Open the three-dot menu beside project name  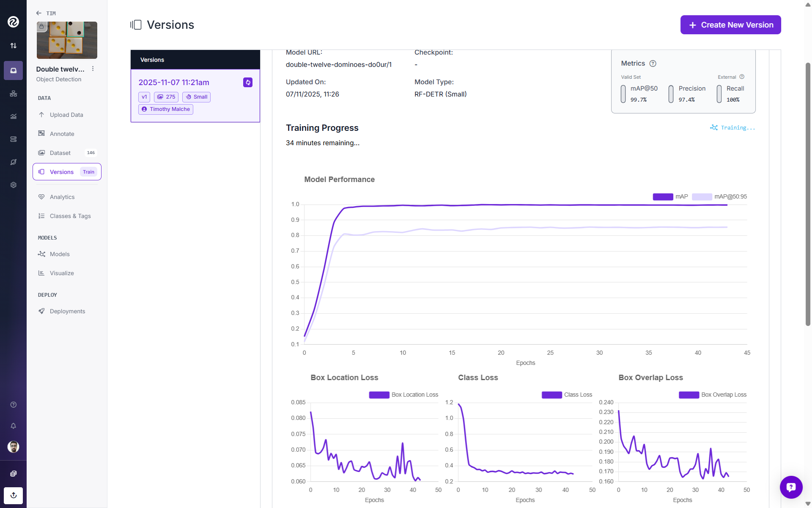(x=93, y=69)
